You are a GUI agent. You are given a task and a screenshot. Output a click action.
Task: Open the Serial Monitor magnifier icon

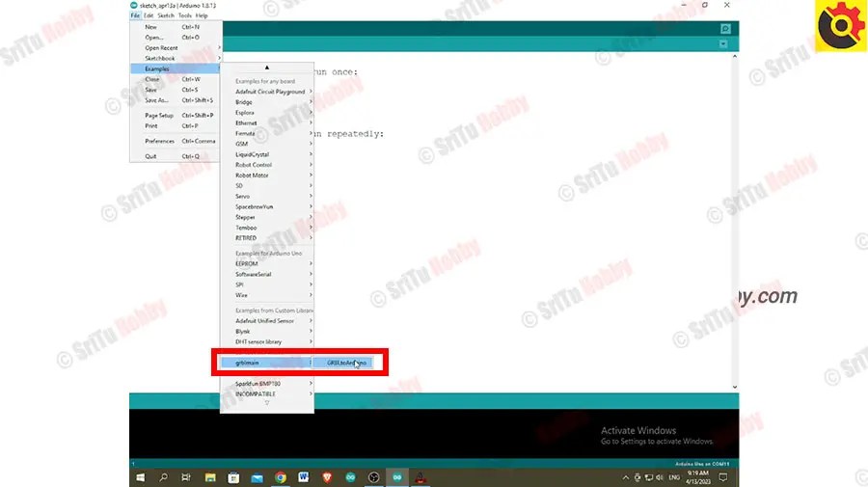click(725, 29)
